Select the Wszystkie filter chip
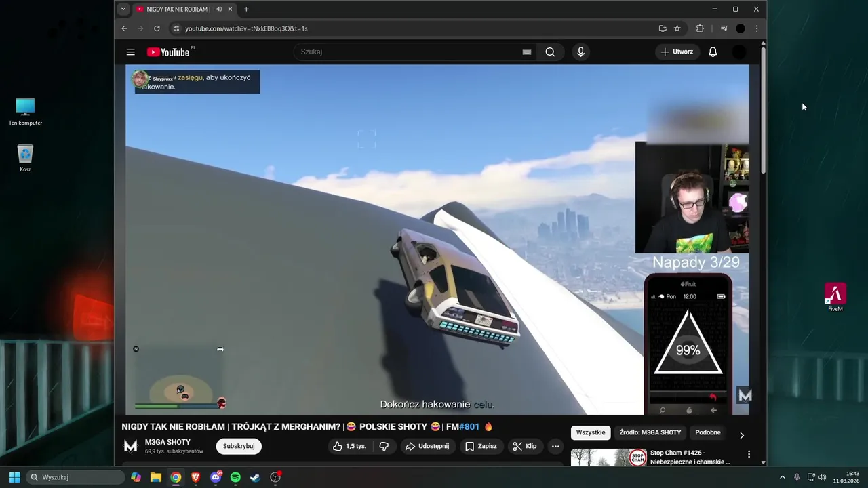This screenshot has height=488, width=868. 591,432
